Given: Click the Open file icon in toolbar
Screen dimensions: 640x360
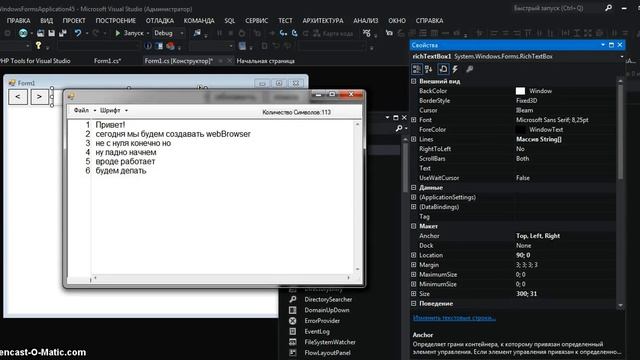Looking at the screenshot, I should click(40, 33).
